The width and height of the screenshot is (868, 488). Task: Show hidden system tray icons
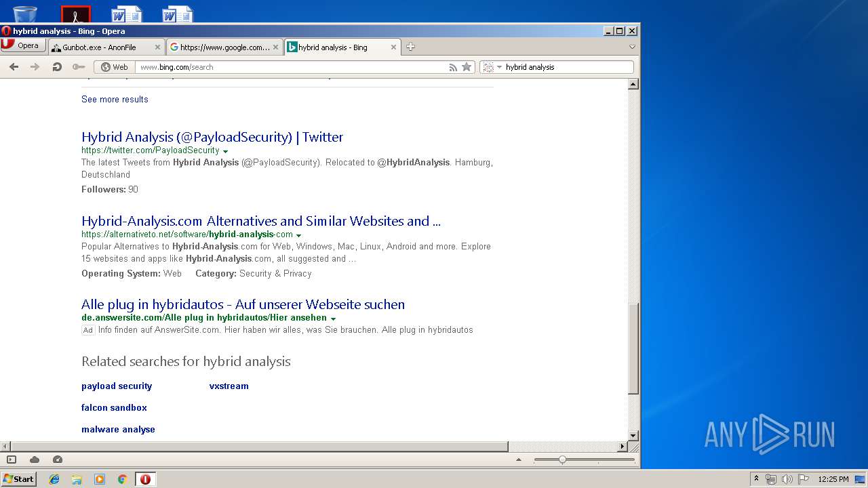pos(756,479)
